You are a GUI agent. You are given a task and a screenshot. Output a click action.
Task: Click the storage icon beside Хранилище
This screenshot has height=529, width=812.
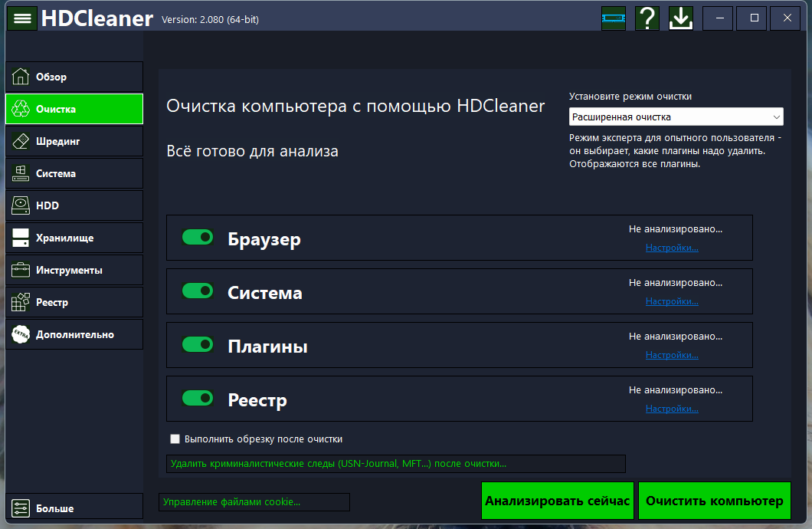click(21, 238)
